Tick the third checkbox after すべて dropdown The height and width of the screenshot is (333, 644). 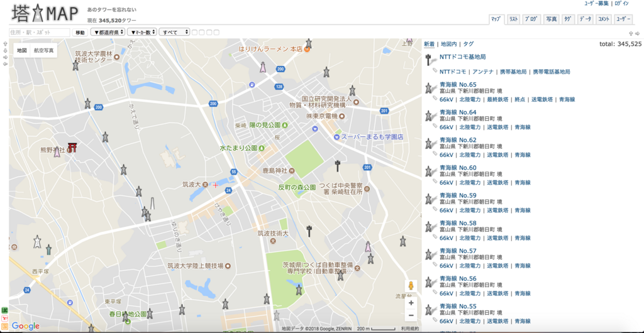click(209, 32)
